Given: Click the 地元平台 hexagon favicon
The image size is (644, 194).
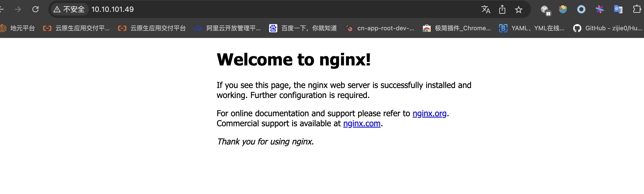Looking at the screenshot, I should click(x=3, y=28).
